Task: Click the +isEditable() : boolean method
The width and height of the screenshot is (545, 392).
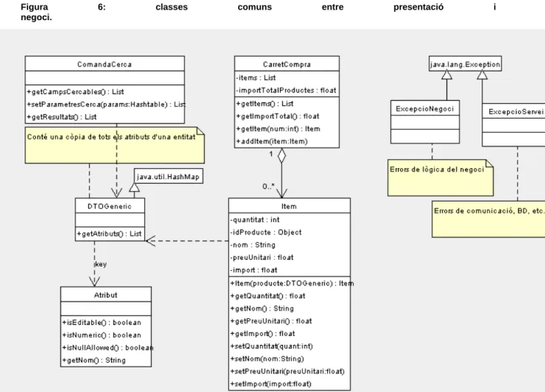Action: tap(102, 323)
